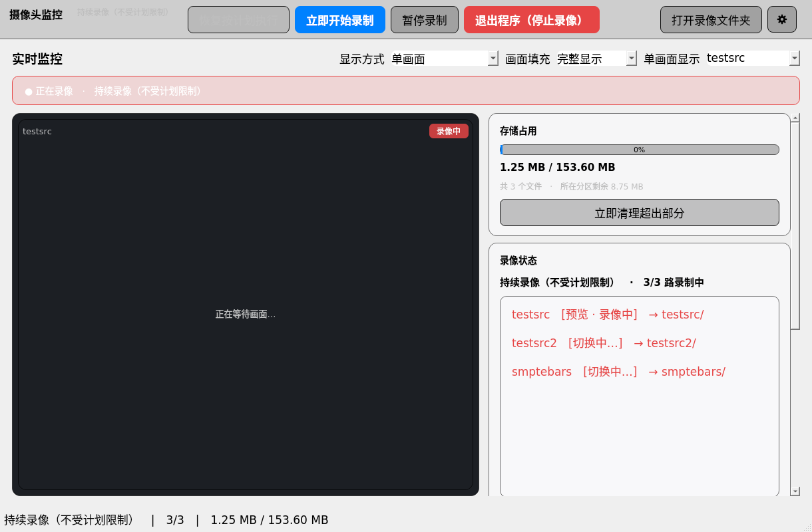Open the 单画面显示 dropdown showing testsrc
The height and width of the screenshot is (532, 812).
pos(753,59)
